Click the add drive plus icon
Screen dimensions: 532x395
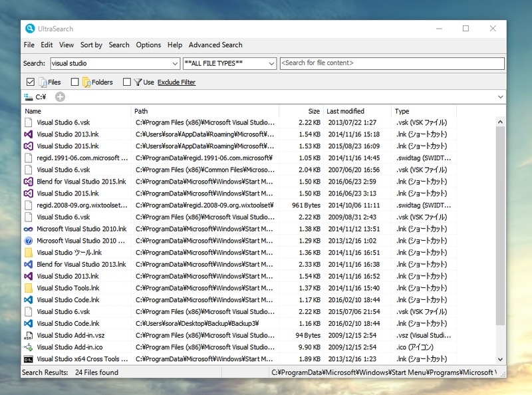click(60, 97)
